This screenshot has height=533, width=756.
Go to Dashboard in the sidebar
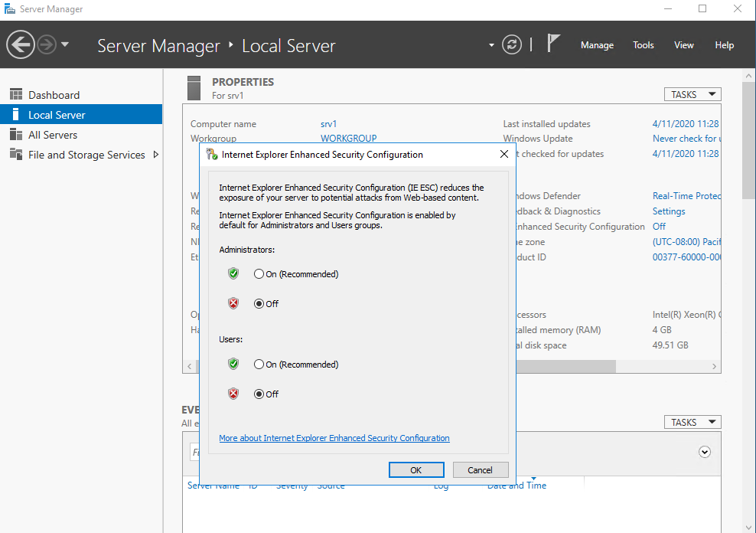tap(54, 95)
